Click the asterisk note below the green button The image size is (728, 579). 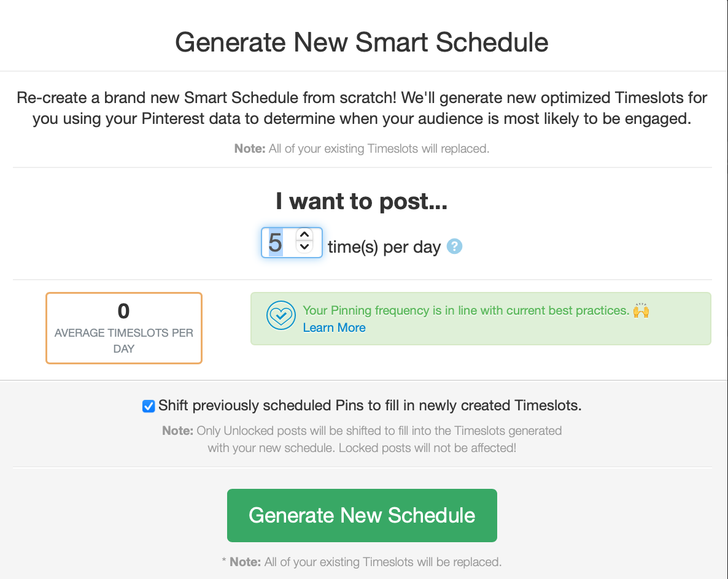pyautogui.click(x=362, y=561)
